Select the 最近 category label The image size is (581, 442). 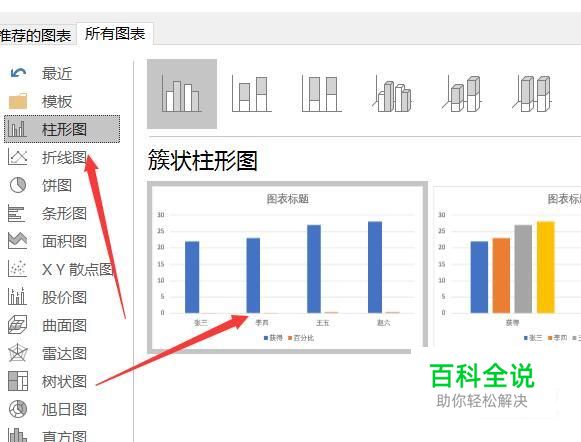coord(57,73)
